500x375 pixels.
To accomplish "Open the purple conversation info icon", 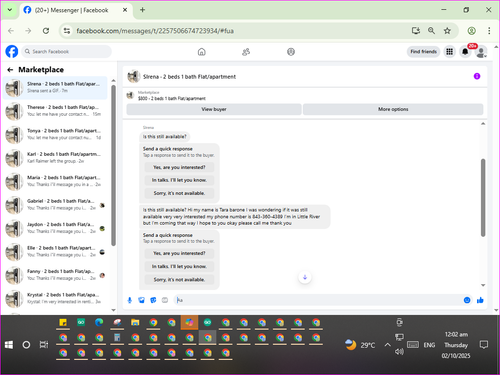I will (477, 76).
